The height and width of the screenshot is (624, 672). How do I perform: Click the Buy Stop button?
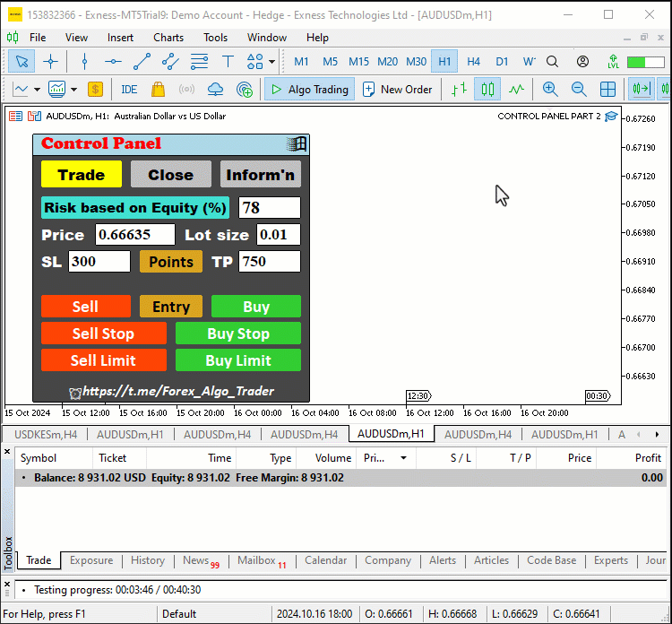(x=238, y=334)
